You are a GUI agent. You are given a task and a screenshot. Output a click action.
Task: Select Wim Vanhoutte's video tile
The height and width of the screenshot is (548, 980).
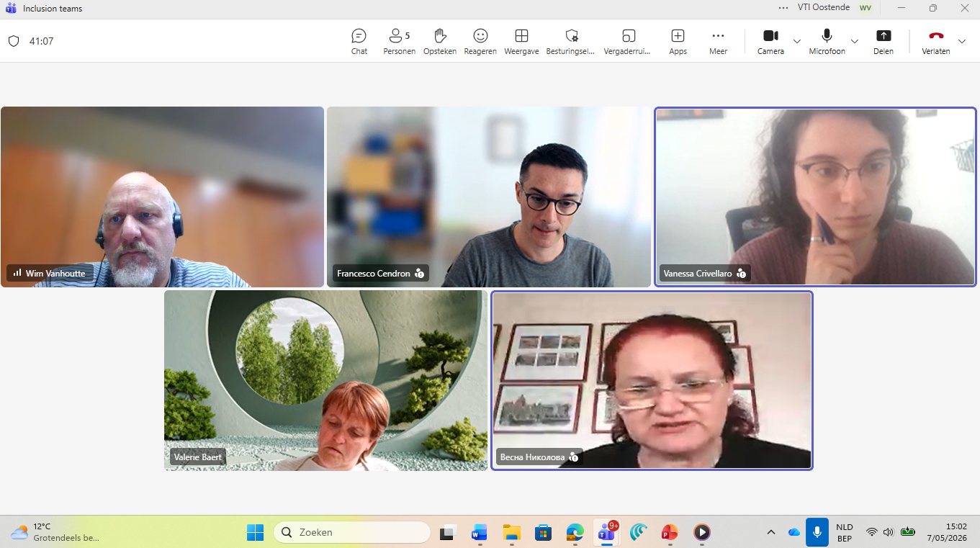tap(162, 197)
